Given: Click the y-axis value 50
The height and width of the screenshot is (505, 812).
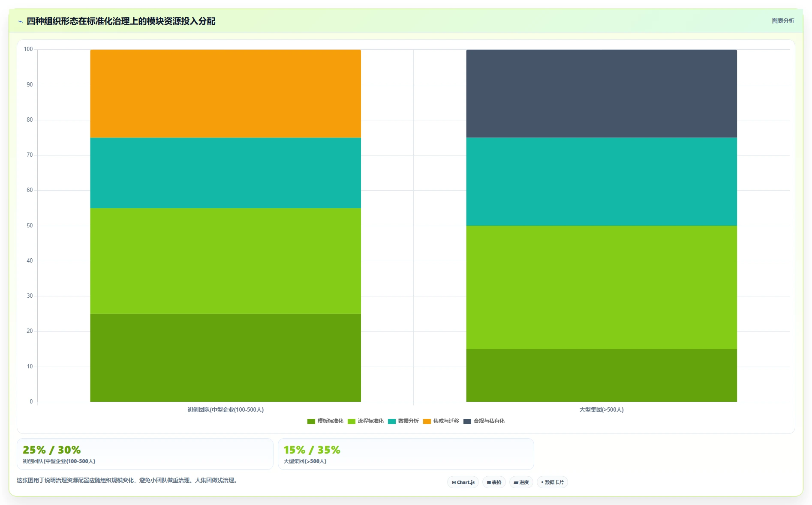Looking at the screenshot, I should (x=30, y=226).
